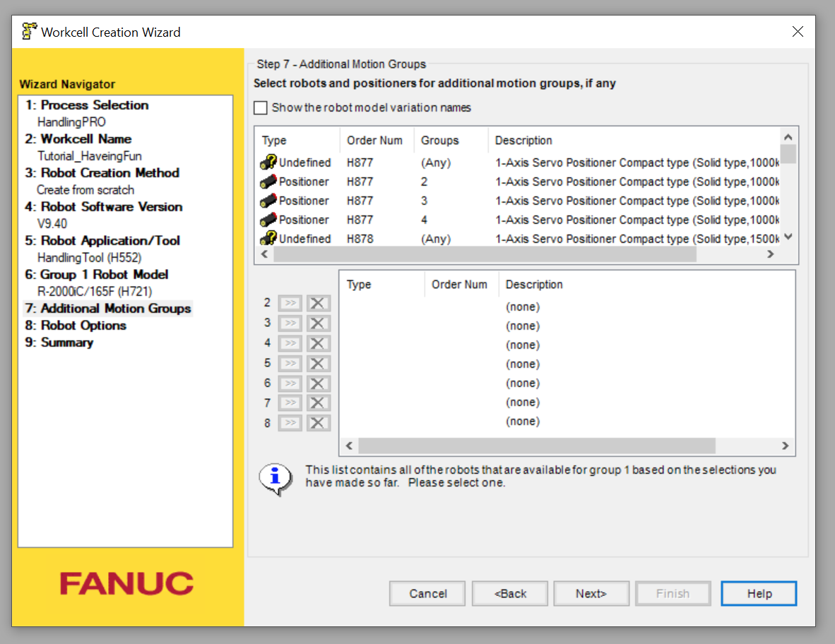This screenshot has width=835, height=644.
Task: Go to step 4 Robot Software Version
Action: click(x=104, y=206)
